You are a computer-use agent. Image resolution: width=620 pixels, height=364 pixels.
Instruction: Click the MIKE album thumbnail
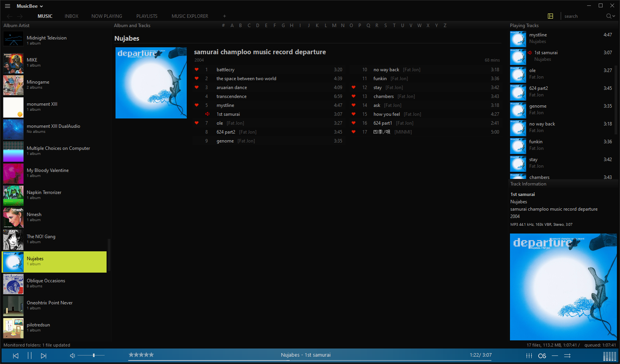[x=13, y=63]
